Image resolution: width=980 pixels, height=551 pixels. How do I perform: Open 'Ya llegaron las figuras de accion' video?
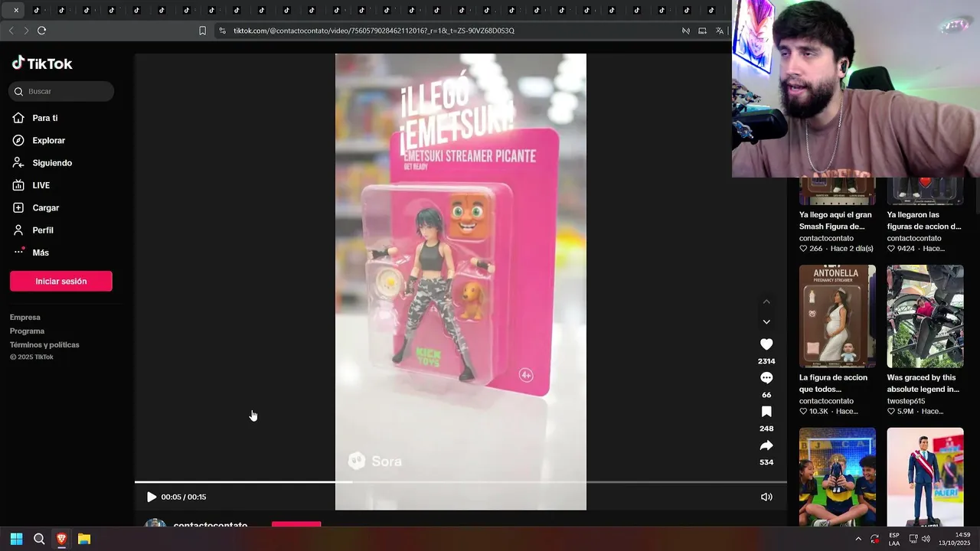point(924,220)
